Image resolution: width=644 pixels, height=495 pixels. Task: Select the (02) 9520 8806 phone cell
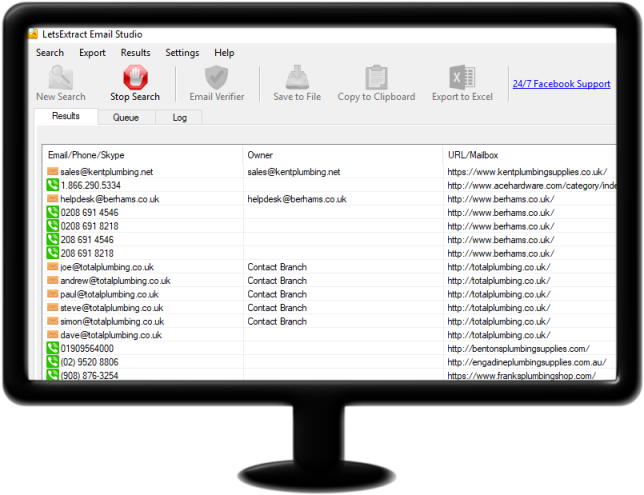click(x=90, y=362)
